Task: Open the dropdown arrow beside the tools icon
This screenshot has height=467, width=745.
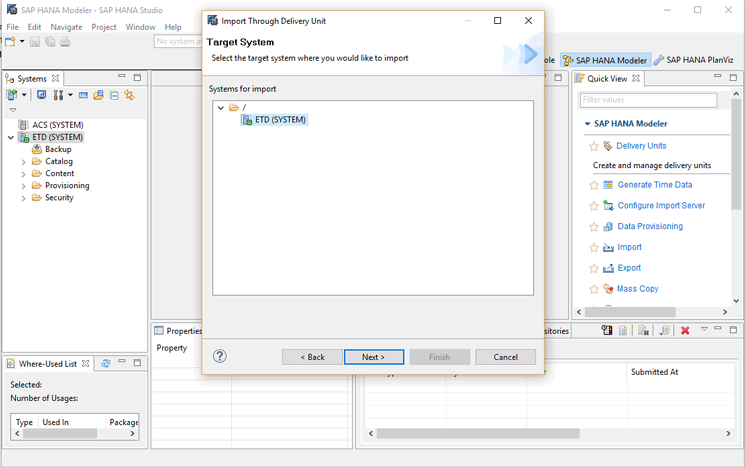Action: click(70, 95)
